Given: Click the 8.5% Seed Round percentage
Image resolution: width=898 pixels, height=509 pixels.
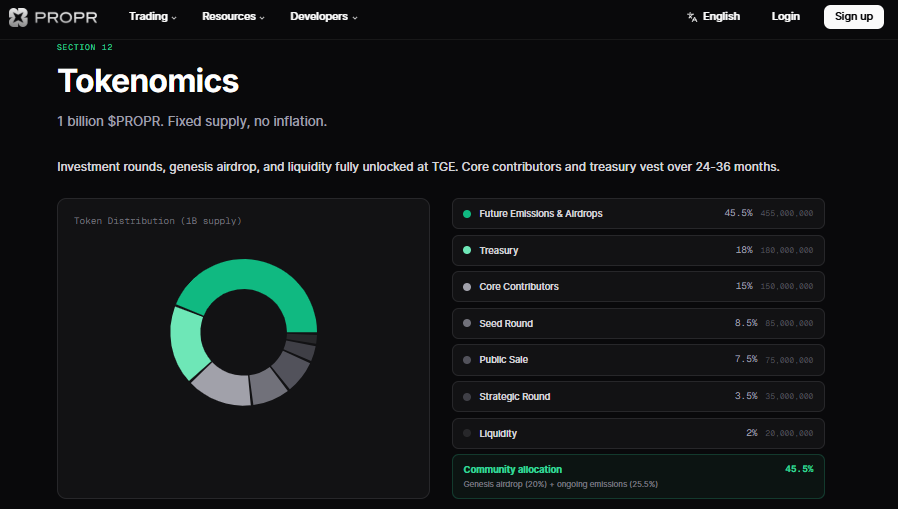Looking at the screenshot, I should 746,323.
